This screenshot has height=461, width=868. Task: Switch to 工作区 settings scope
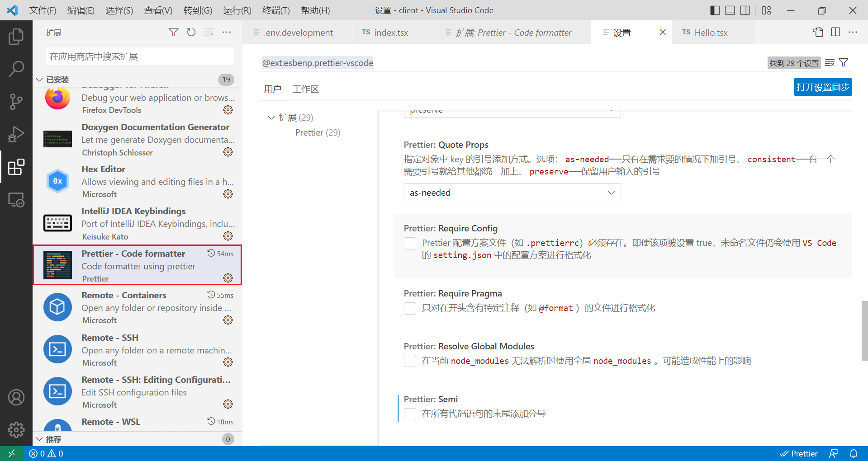tap(305, 89)
